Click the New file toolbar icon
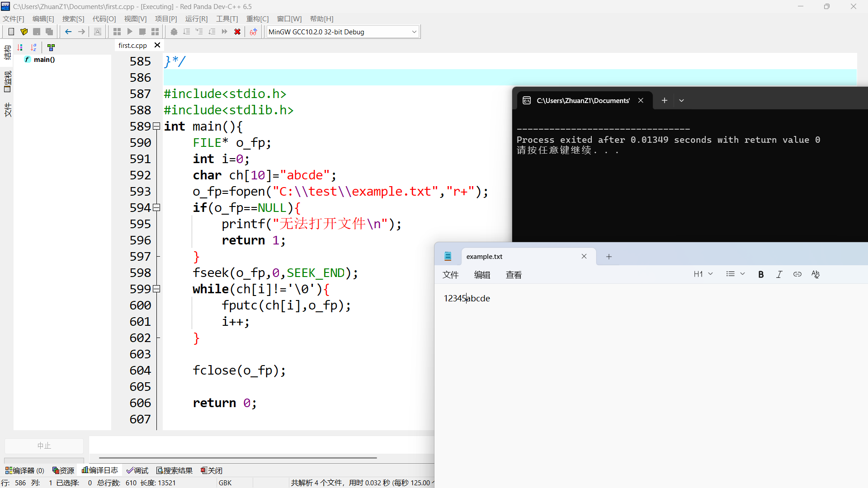 click(x=11, y=32)
